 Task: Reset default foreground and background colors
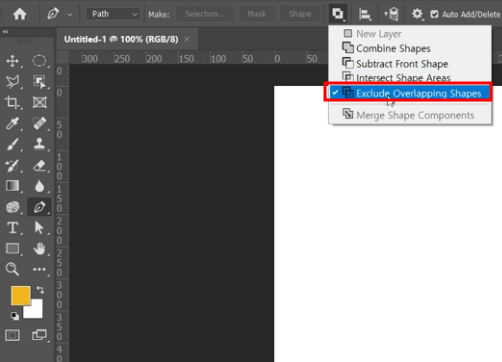tap(14, 316)
